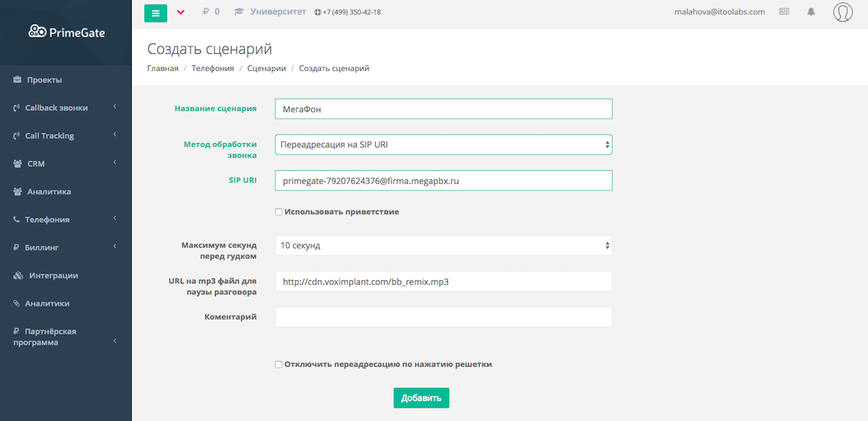The height and width of the screenshot is (421, 868).
Task: Go to Сценарии breadcrumb
Action: tap(266, 69)
